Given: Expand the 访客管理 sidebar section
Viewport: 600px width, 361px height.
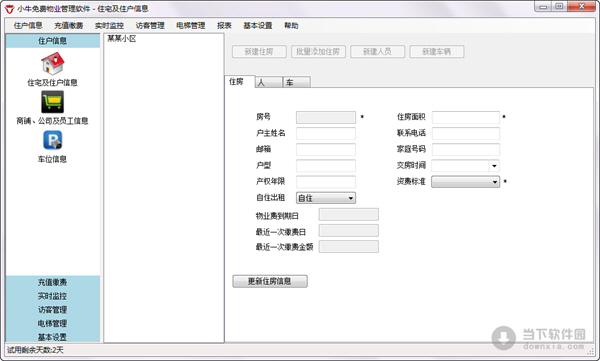Looking at the screenshot, I should pos(52,310).
